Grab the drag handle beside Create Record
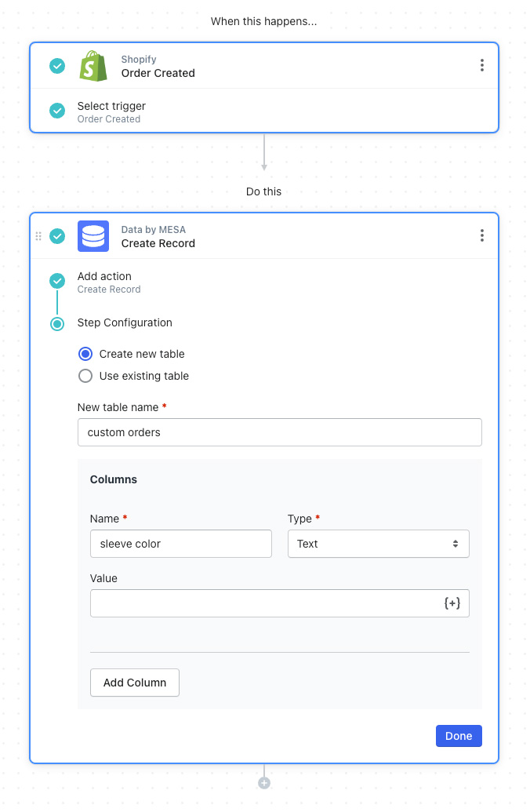 38,236
